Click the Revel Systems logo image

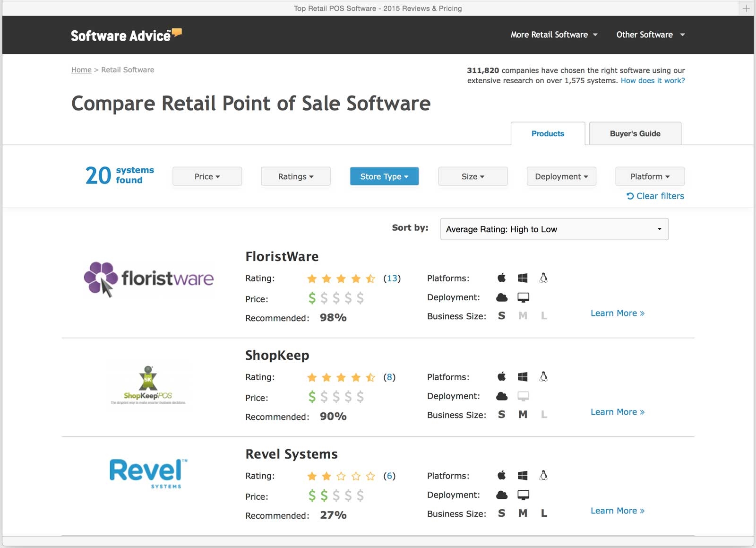(148, 473)
